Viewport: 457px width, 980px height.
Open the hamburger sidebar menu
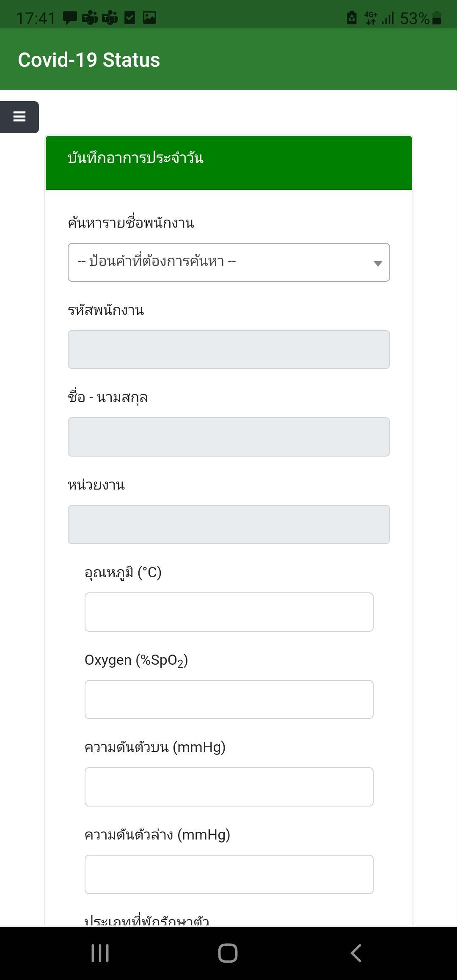(x=19, y=117)
